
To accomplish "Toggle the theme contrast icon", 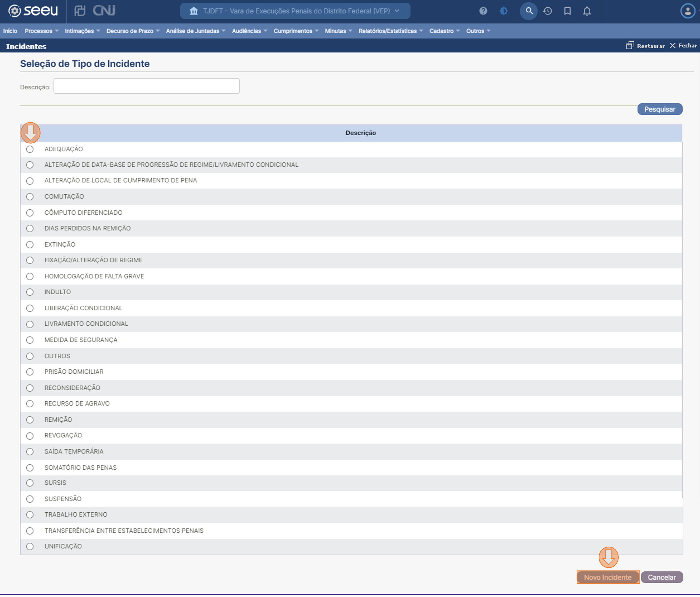I will [x=503, y=11].
